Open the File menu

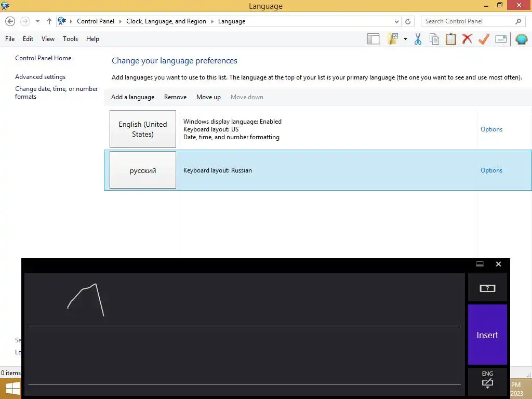(10, 39)
